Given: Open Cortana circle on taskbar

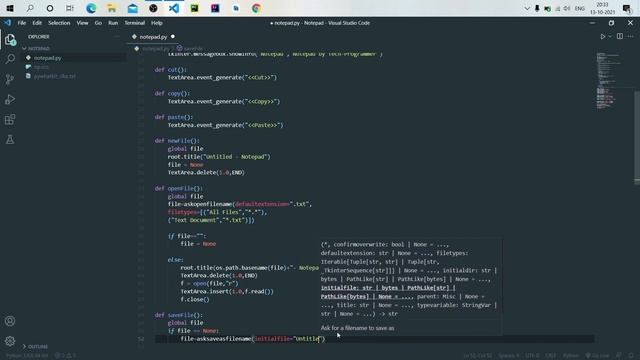Looking at the screenshot, I should pos(50,8).
